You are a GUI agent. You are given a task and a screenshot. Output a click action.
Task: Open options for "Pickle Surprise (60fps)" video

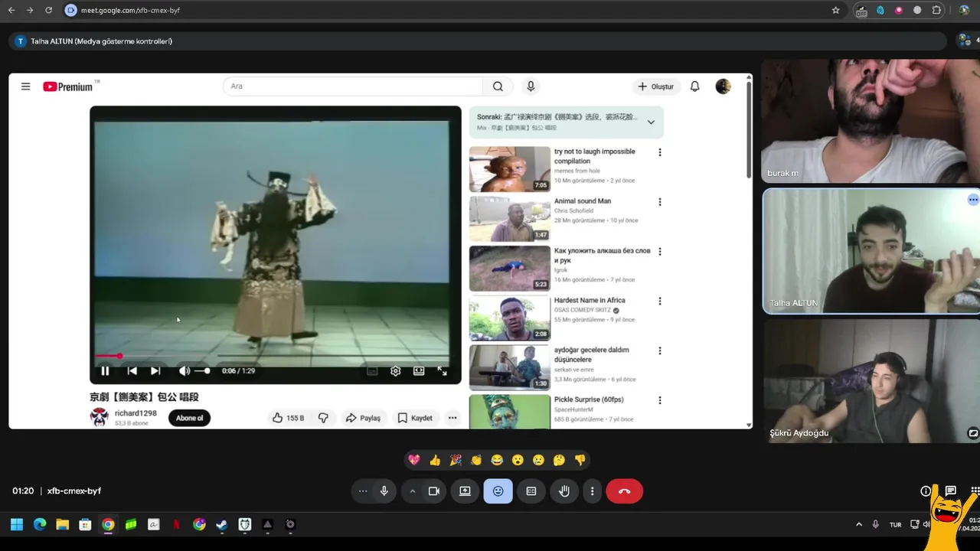click(x=659, y=400)
